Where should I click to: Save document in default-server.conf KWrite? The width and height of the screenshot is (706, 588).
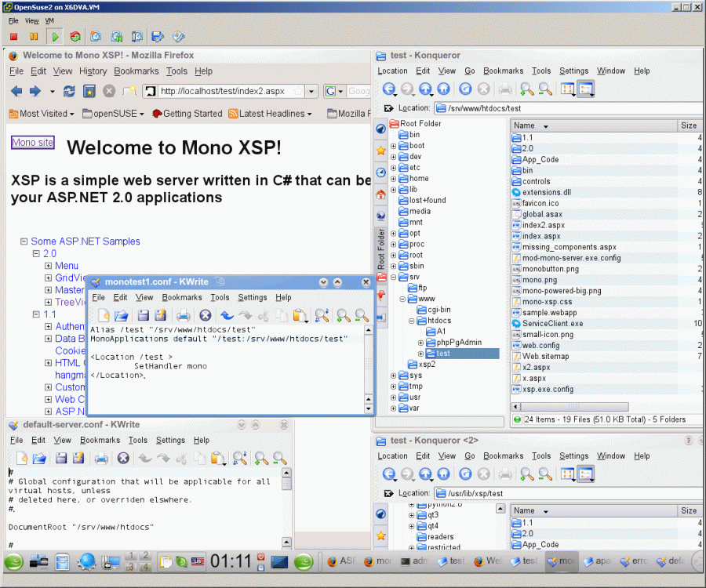[x=60, y=459]
